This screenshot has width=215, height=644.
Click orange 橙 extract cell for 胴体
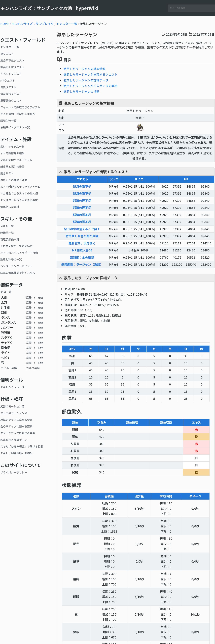tap(196, 437)
